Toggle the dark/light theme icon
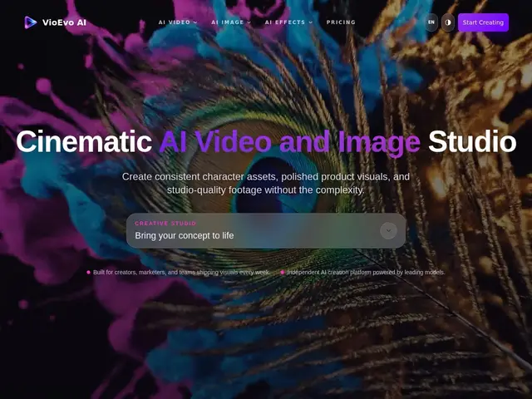 tap(448, 22)
